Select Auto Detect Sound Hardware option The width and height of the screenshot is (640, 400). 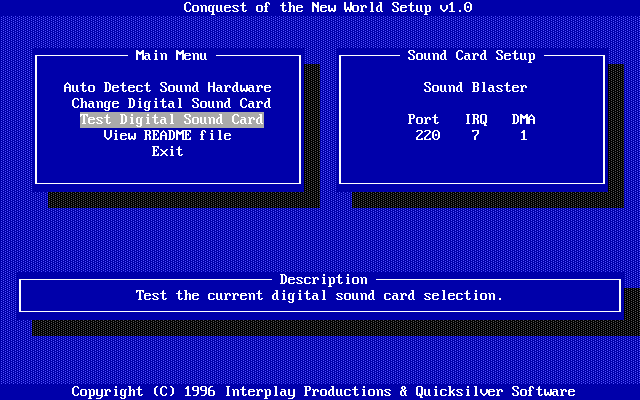point(167,87)
